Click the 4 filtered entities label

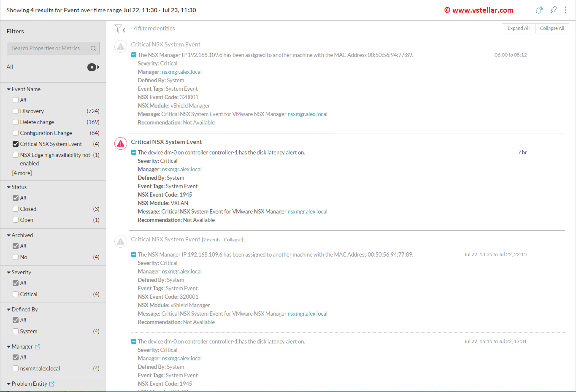tap(154, 28)
